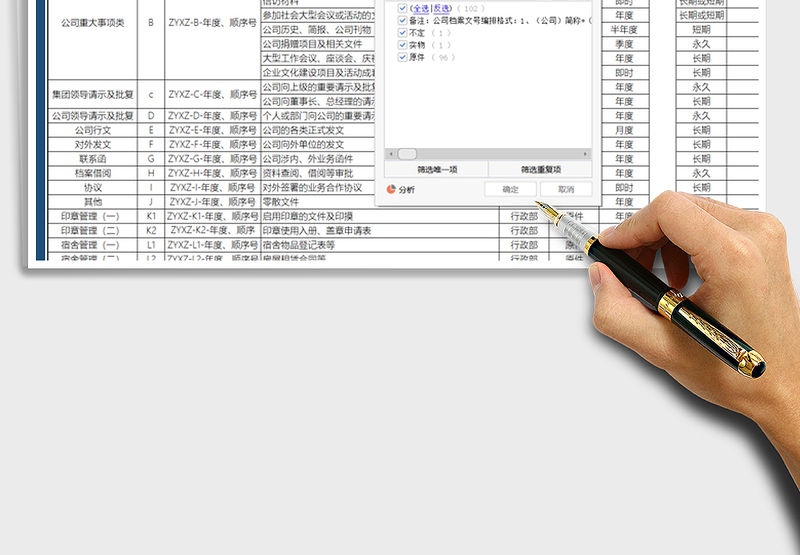Click the filter list horizontal scrollbar thumb
This screenshot has width=800, height=555.
[407, 154]
